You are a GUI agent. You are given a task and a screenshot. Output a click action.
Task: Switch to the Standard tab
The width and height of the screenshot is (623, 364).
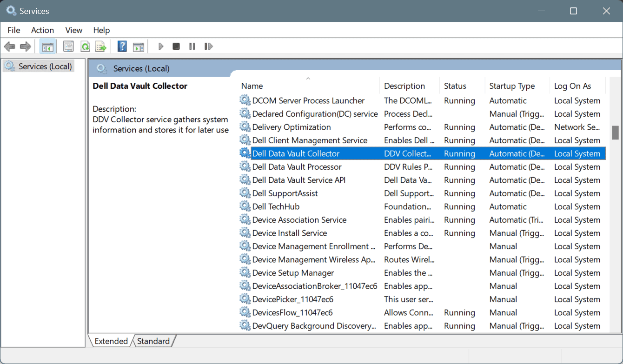(x=153, y=341)
